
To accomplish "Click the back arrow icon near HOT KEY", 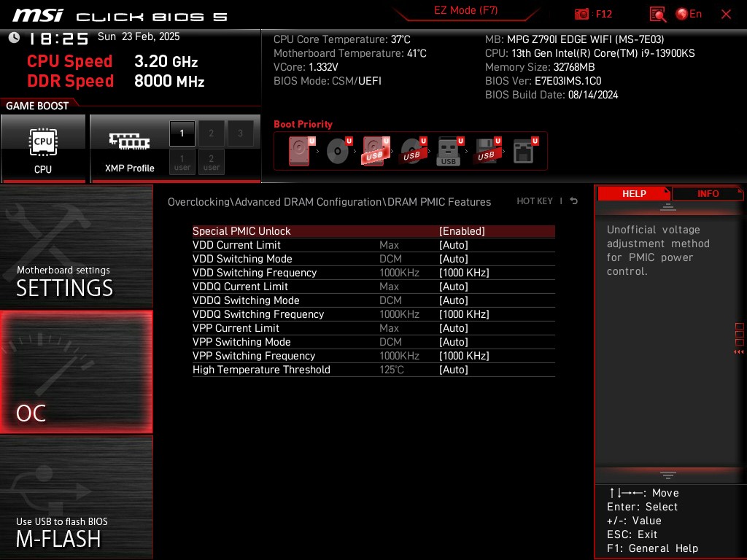I will (x=573, y=201).
